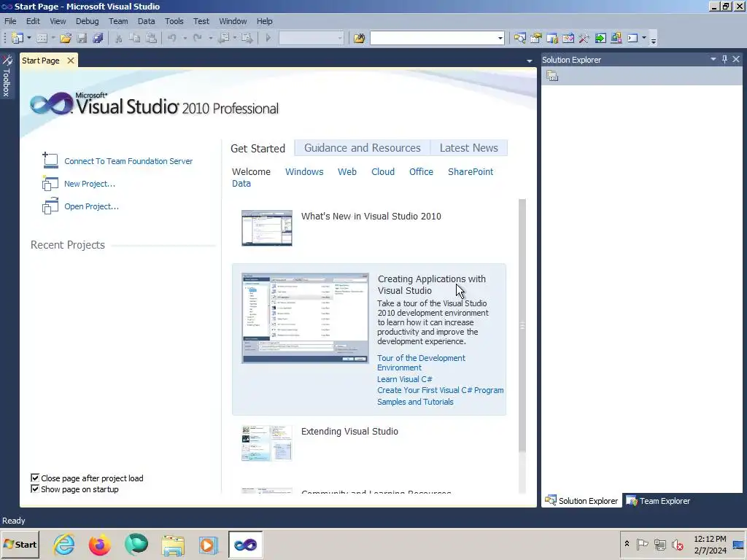
Task: Click the New Project... link
Action: pyautogui.click(x=90, y=184)
